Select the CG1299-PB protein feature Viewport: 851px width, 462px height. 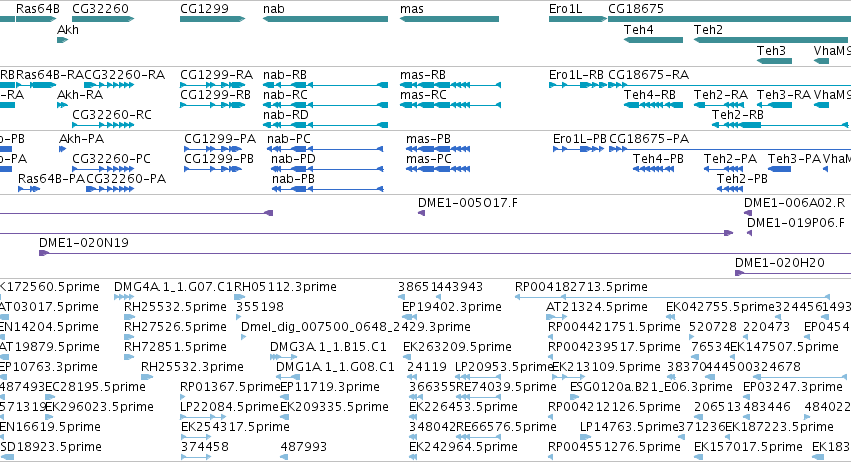pyautogui.click(x=213, y=169)
